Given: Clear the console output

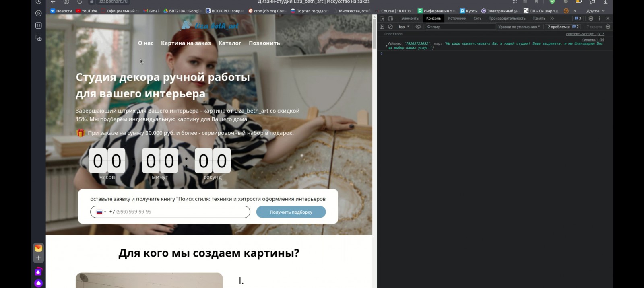Looking at the screenshot, I should click(390, 27).
